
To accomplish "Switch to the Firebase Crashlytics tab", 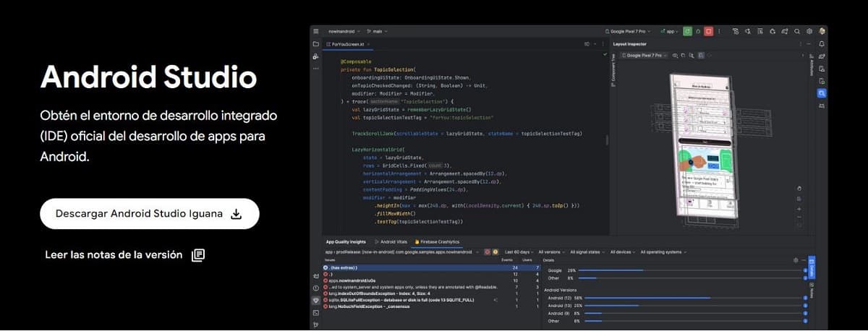I will click(437, 242).
